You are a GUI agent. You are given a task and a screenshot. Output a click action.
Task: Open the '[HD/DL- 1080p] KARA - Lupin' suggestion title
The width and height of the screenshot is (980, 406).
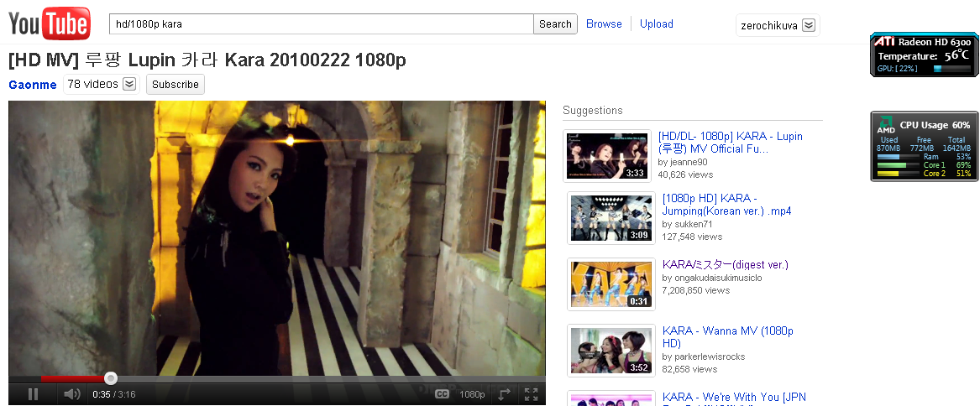(730, 143)
